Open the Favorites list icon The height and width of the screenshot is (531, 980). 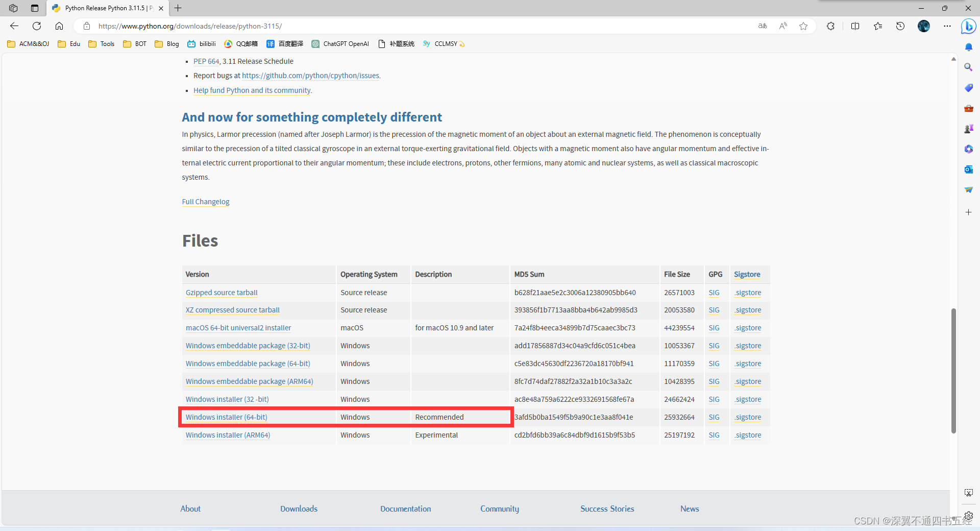(x=878, y=26)
